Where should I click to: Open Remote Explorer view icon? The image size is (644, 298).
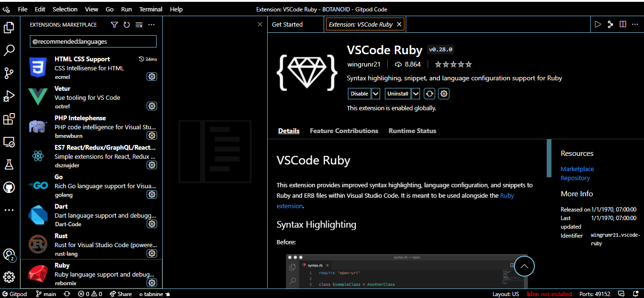(x=9, y=142)
